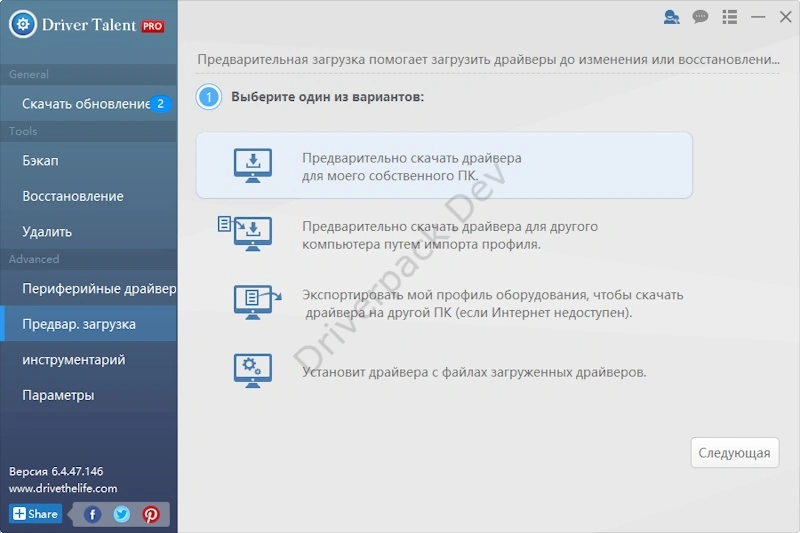800x533 pixels.
Task: Choose export my hardware profile option
Action: 444,303
